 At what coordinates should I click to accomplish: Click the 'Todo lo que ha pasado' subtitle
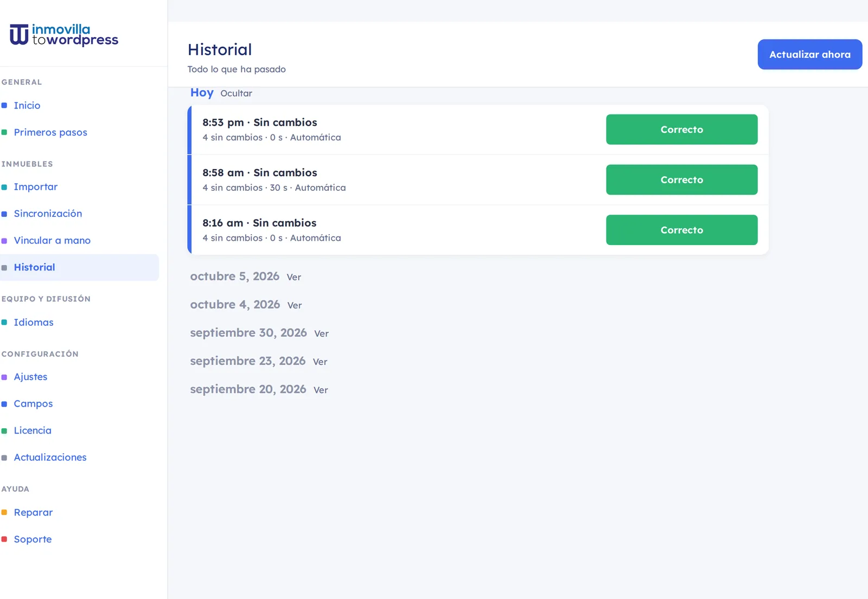point(237,69)
